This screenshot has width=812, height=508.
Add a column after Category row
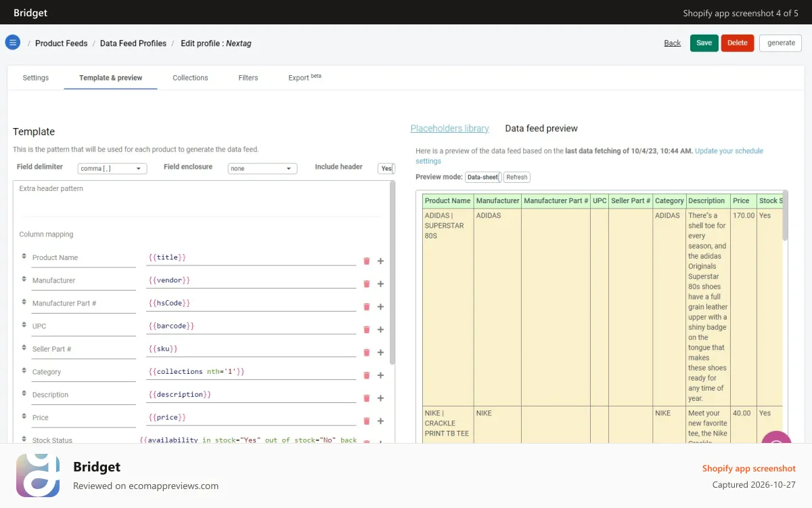pos(380,375)
